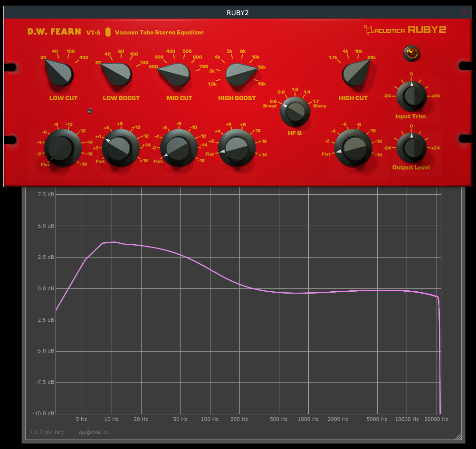The width and height of the screenshot is (476, 449).
Task: Click the RUBY2 logo text on the red panel
Action: (x=427, y=30)
